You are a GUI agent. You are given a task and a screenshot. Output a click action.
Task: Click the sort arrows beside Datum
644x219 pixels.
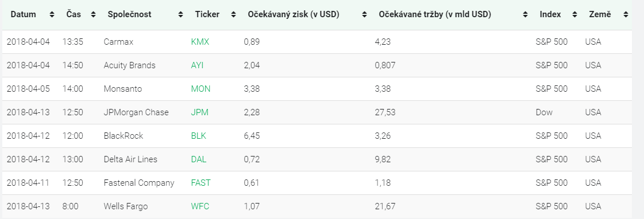[x=52, y=15]
